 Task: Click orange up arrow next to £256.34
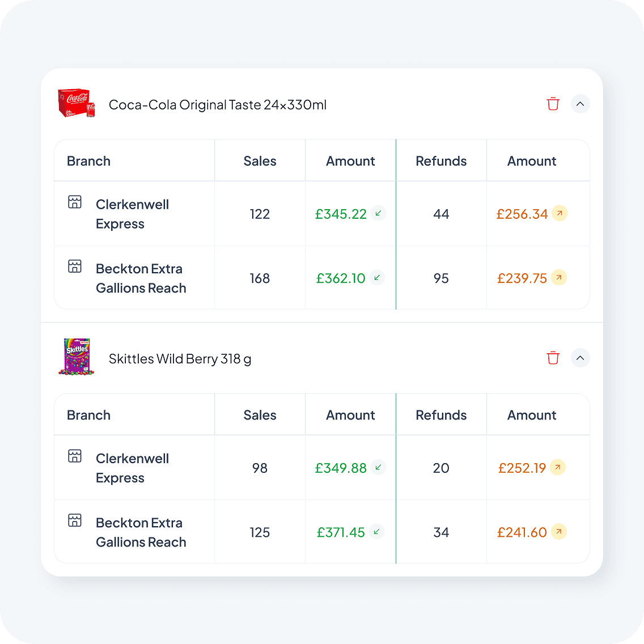(x=560, y=213)
